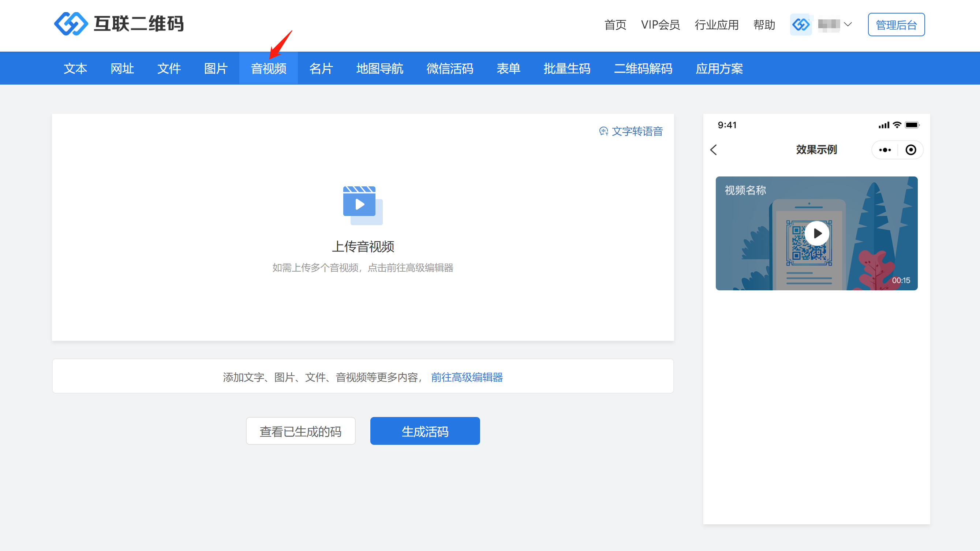The height and width of the screenshot is (551, 980).
Task: Go to the 批量生码 tab
Action: [567, 68]
